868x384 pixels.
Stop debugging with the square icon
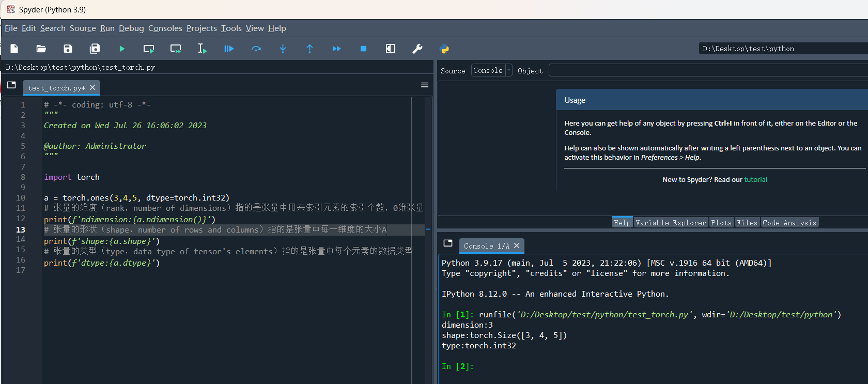click(x=364, y=49)
